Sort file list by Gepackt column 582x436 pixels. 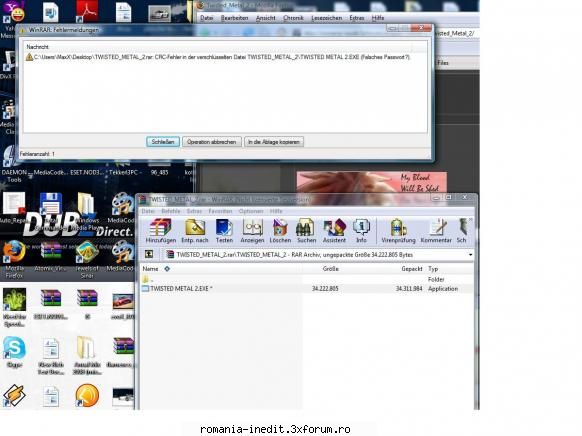[412, 269]
